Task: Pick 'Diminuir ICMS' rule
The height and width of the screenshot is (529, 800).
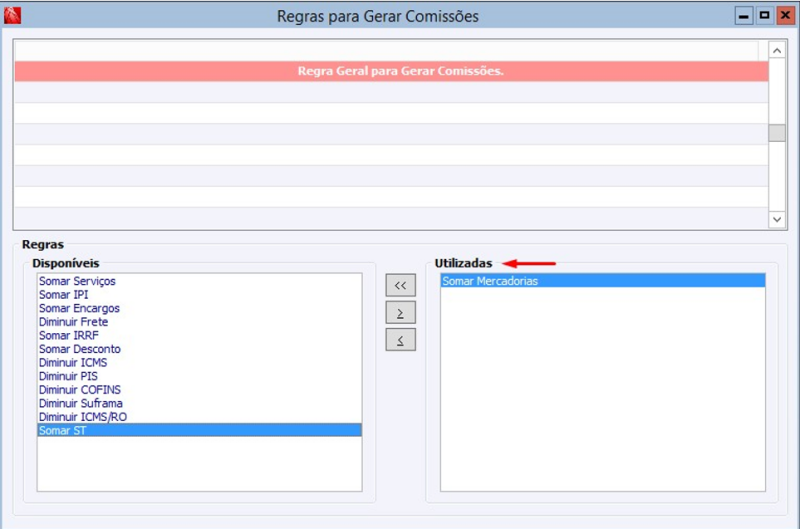Action: [x=199, y=363]
